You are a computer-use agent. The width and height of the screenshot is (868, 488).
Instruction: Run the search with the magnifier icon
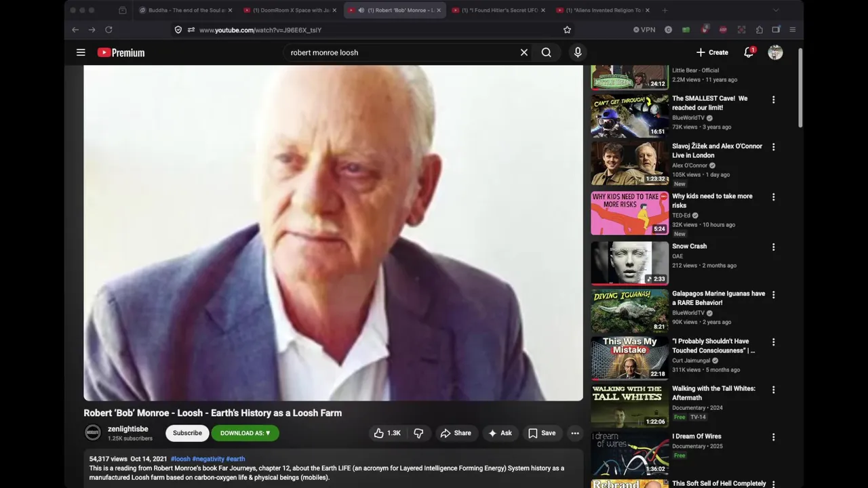(x=547, y=52)
